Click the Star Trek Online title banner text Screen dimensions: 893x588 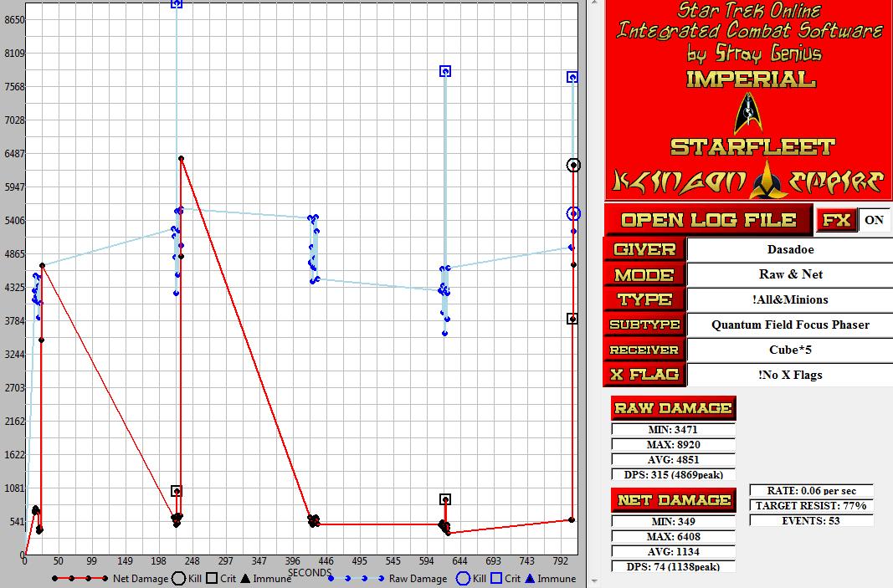[x=749, y=11]
